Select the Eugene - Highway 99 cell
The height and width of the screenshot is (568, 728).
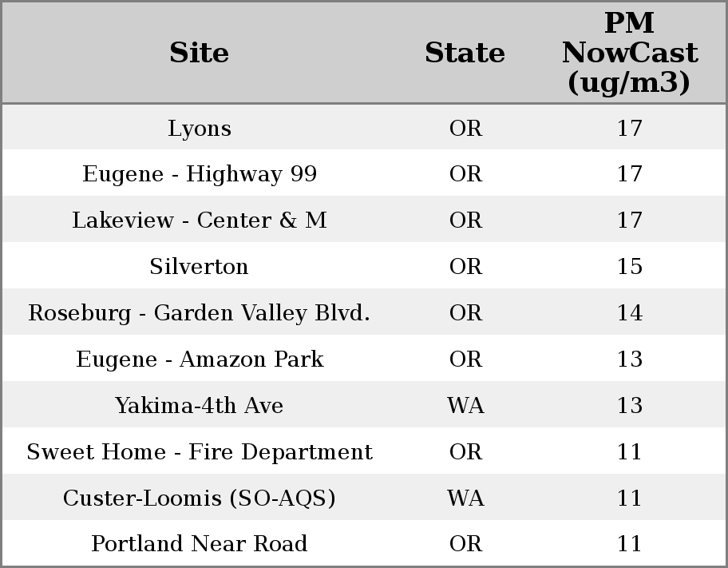click(200, 174)
